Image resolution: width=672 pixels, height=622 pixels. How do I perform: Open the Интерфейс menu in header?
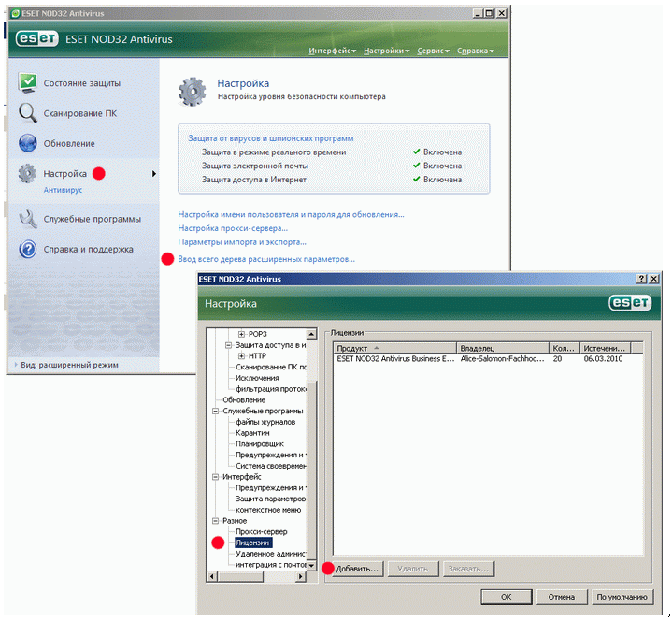(332, 51)
